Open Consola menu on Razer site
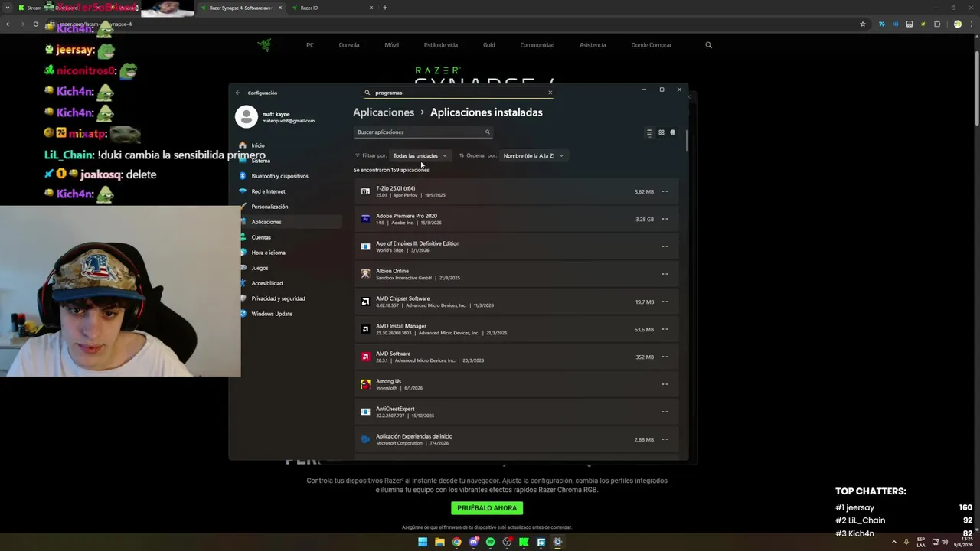This screenshot has height=551, width=980. coord(349,45)
